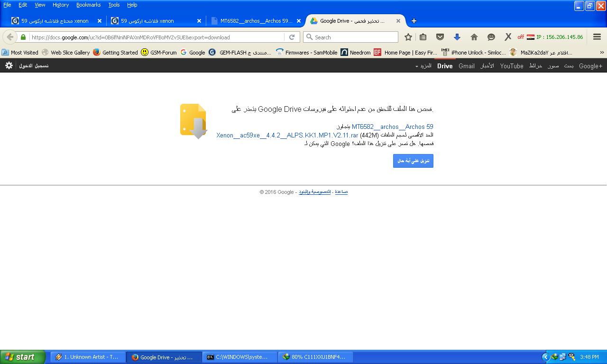The height and width of the screenshot is (364, 607).
Task: Open the View menu
Action: [40, 5]
